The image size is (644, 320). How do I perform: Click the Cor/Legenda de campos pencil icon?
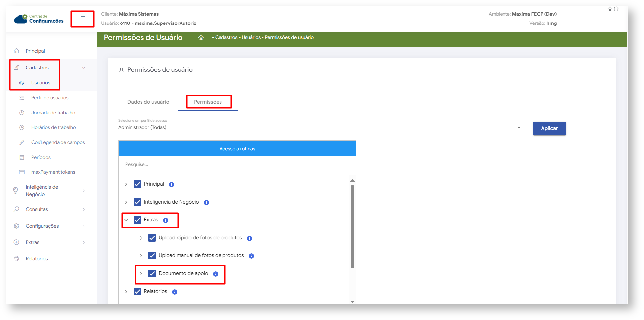click(x=22, y=142)
